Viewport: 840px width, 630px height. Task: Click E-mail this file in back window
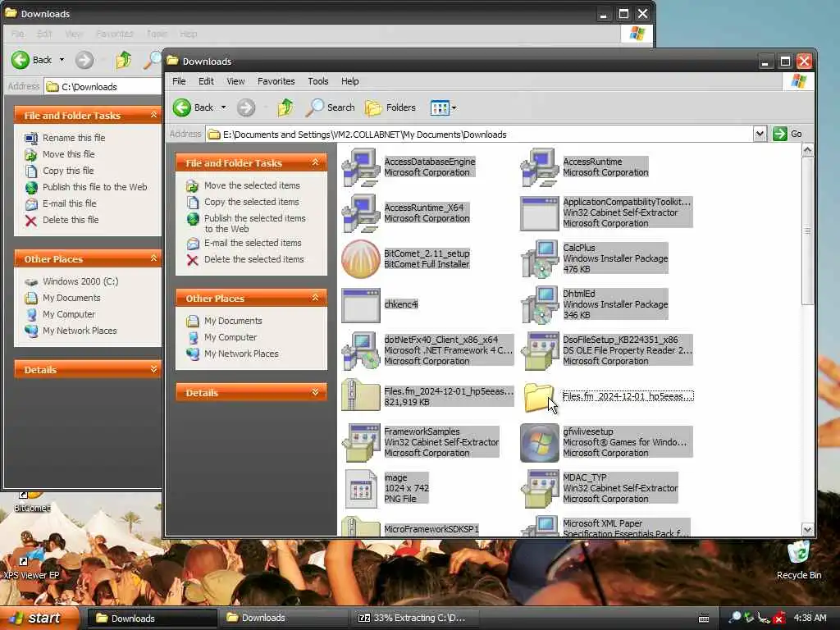point(69,203)
